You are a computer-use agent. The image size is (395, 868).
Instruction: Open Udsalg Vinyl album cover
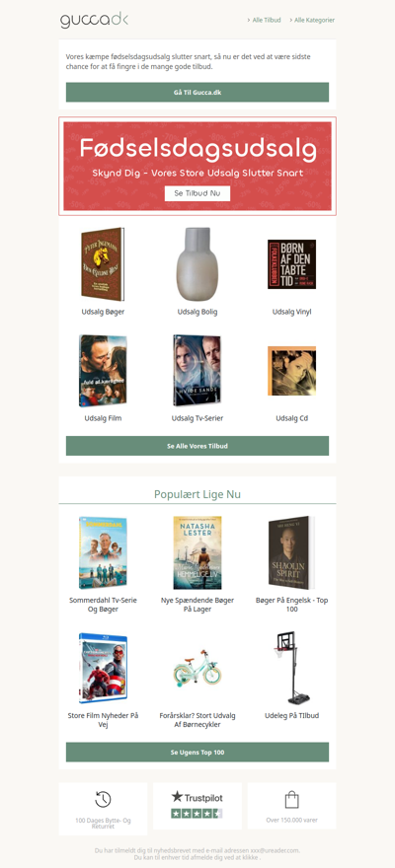coord(291,264)
